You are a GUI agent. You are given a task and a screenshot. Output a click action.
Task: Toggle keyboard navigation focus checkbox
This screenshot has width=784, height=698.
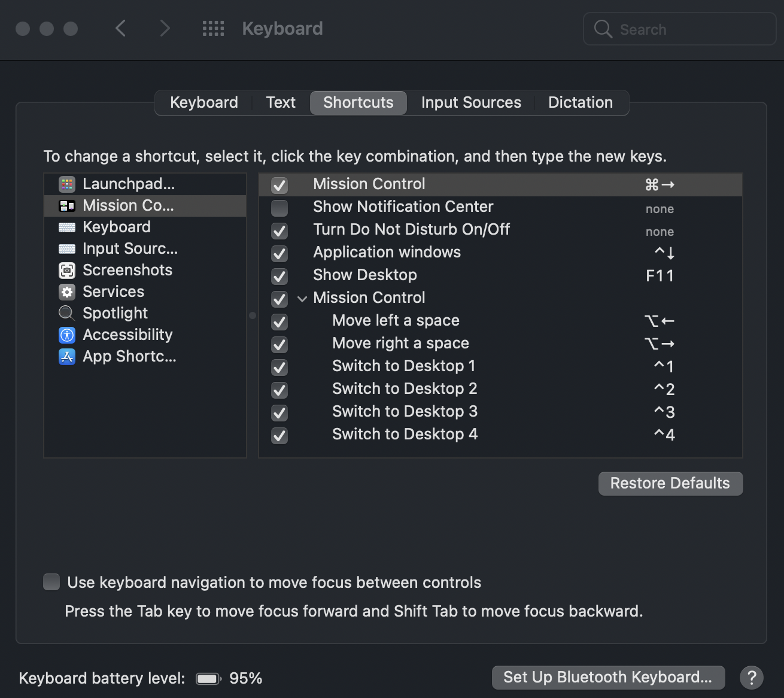(51, 582)
